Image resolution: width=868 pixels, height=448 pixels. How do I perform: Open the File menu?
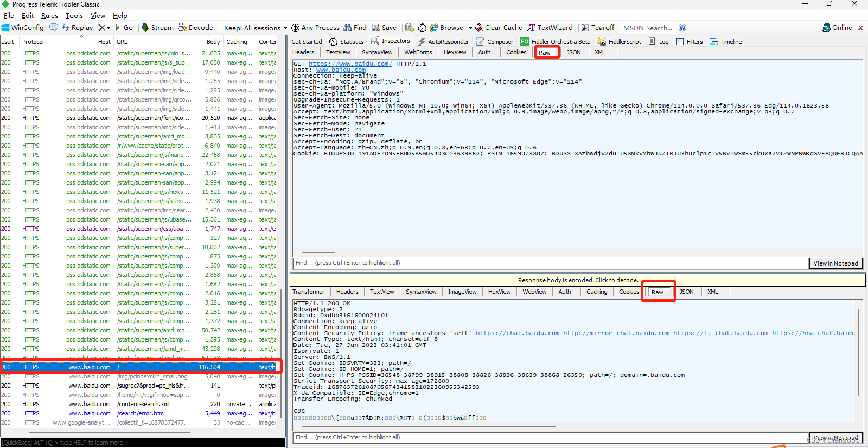[9, 16]
